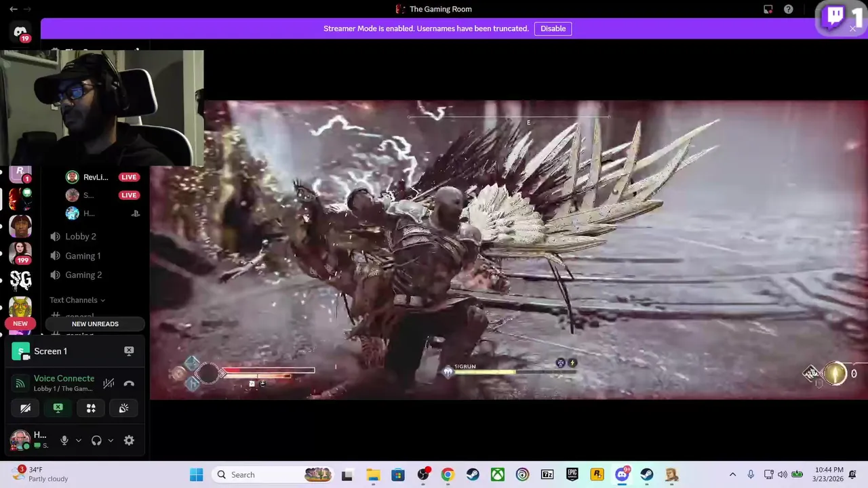The image size is (868, 488).
Task: Disable Streamer Mode via the Disable button
Action: coord(553,28)
